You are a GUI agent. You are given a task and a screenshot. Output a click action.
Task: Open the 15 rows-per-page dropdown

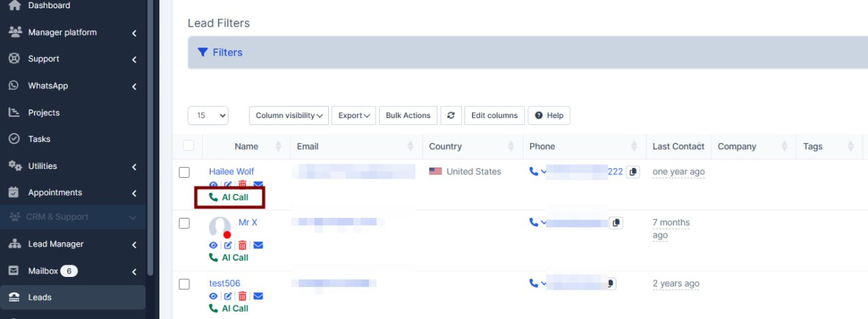click(208, 115)
